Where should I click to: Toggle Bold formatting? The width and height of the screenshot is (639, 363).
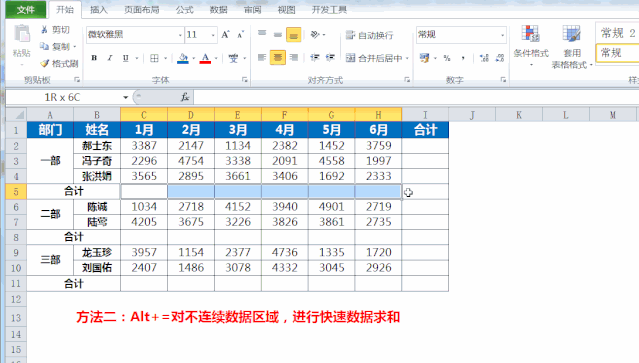click(x=94, y=58)
